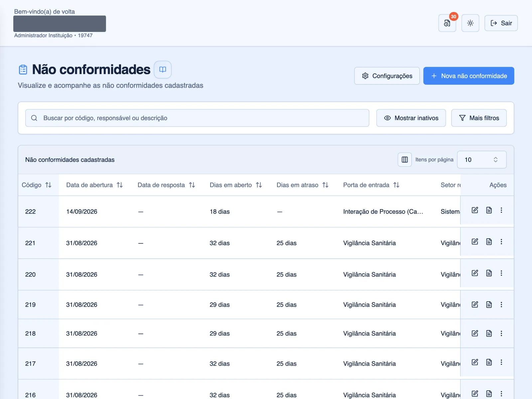Image resolution: width=532 pixels, height=399 pixels.
Task: Open the notifications icon with badge 30
Action: 447,23
